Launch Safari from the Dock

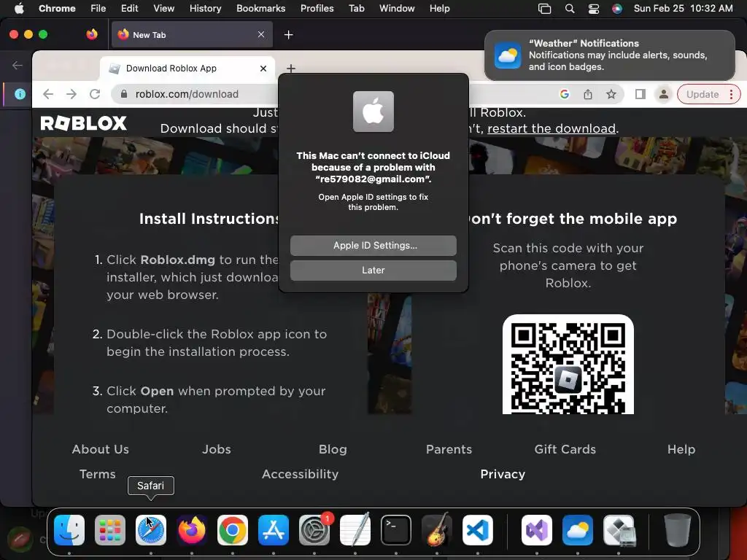click(151, 530)
